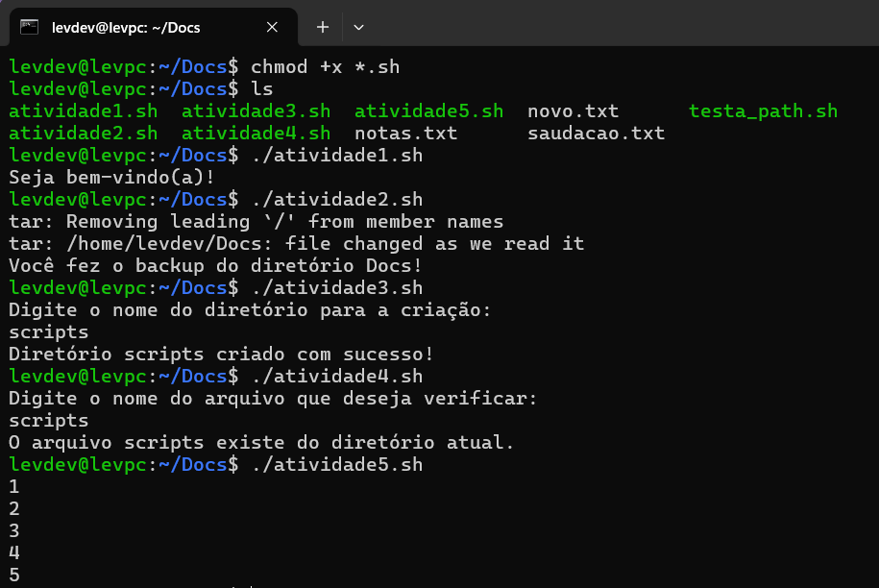Click the 'chmod +x *.sh' command text
The height and width of the screenshot is (588, 879).
tap(325, 66)
